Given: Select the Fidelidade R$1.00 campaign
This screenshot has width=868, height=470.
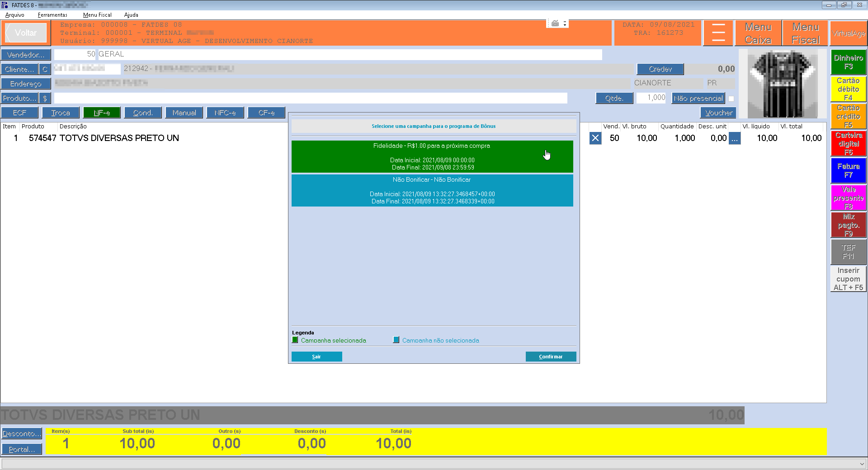Looking at the screenshot, I should click(x=432, y=156).
